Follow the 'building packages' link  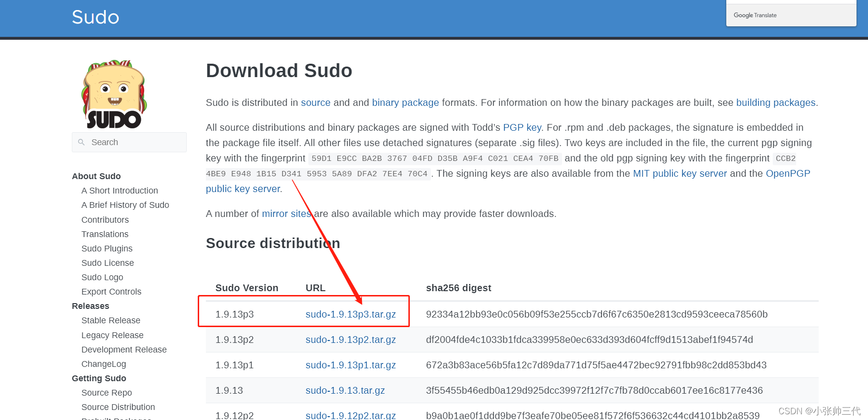tap(776, 102)
